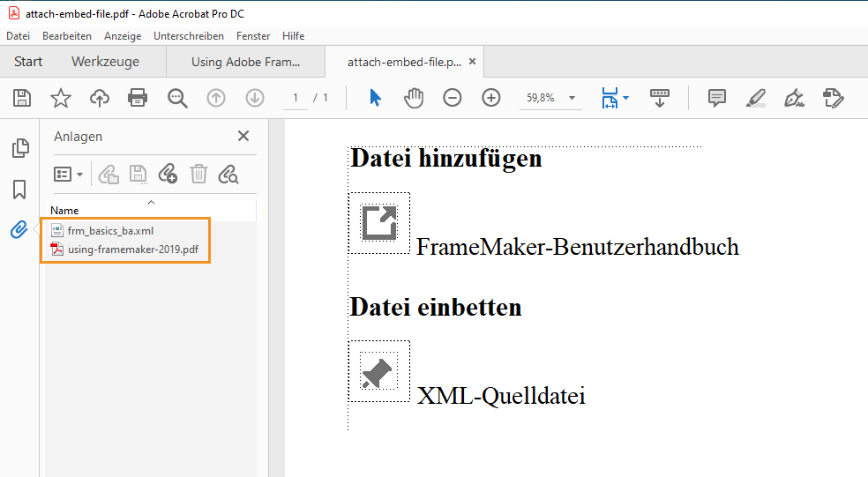This screenshot has height=477, width=868.
Task: Select frm_basics_ba.xml attachment
Action: (109, 231)
